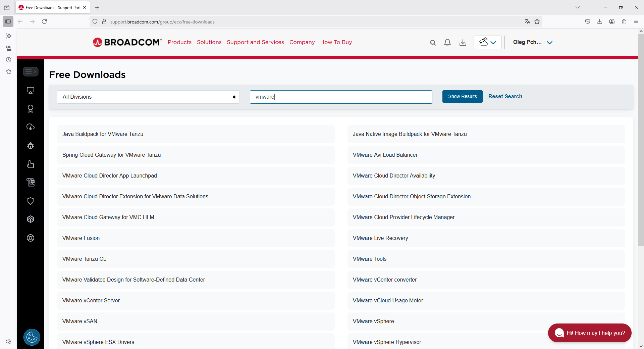Open a new browser tab
This screenshot has height=349, width=644.
tap(97, 7)
